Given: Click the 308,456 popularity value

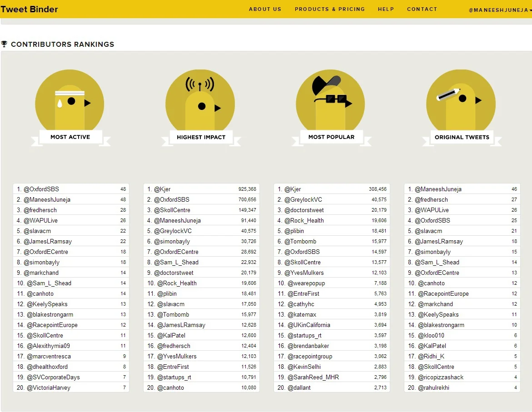Looking at the screenshot, I should coord(378,189).
